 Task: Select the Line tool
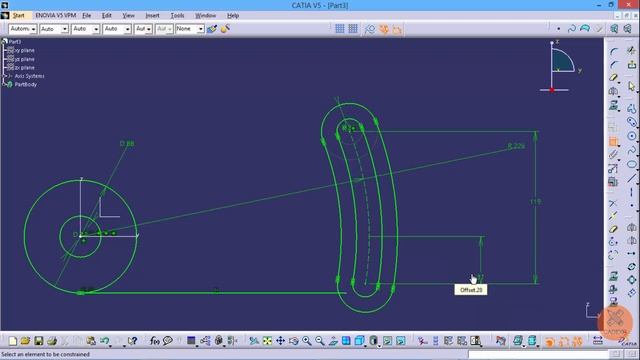632,178
